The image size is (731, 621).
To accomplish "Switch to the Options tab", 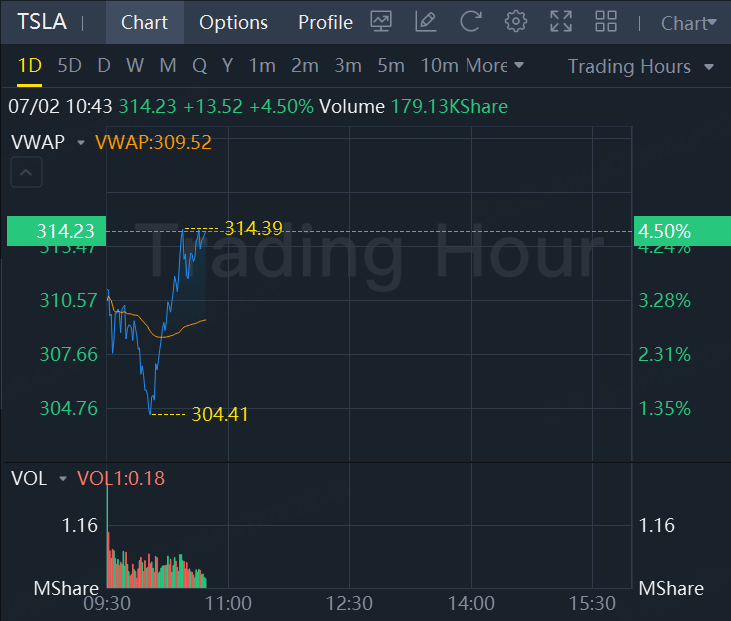I will coord(234,22).
